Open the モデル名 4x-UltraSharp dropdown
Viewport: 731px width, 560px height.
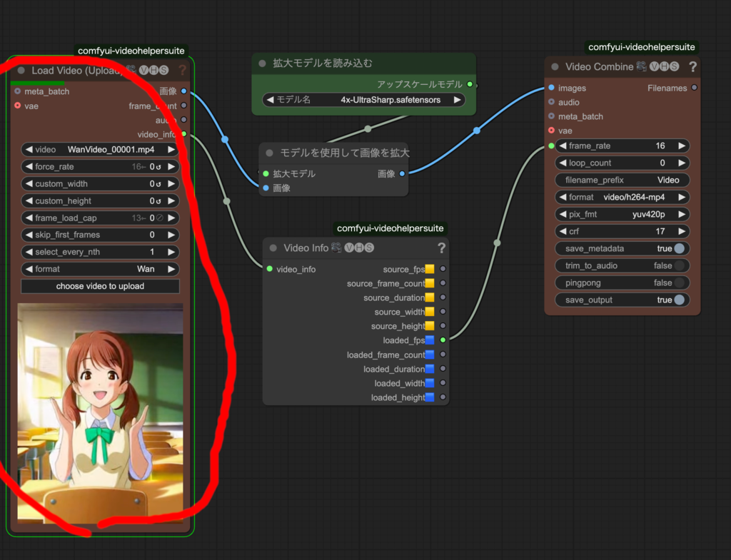363,100
